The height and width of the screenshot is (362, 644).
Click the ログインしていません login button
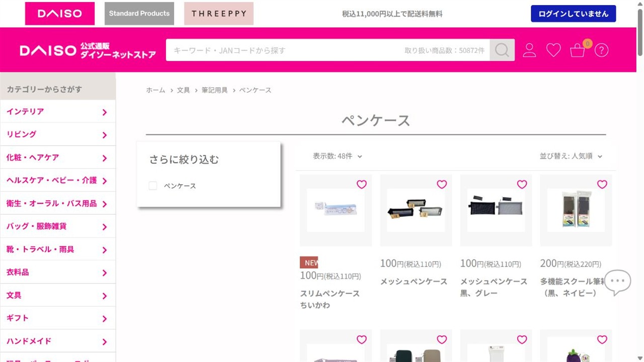(574, 14)
